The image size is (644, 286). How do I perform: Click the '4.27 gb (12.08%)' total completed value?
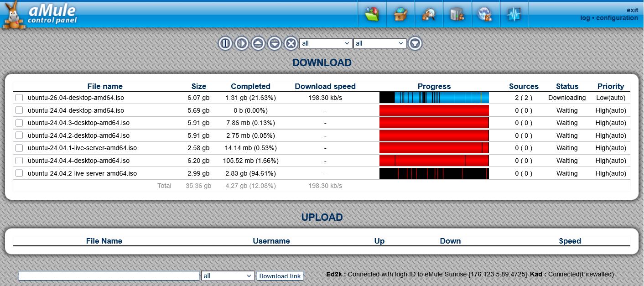coord(250,186)
